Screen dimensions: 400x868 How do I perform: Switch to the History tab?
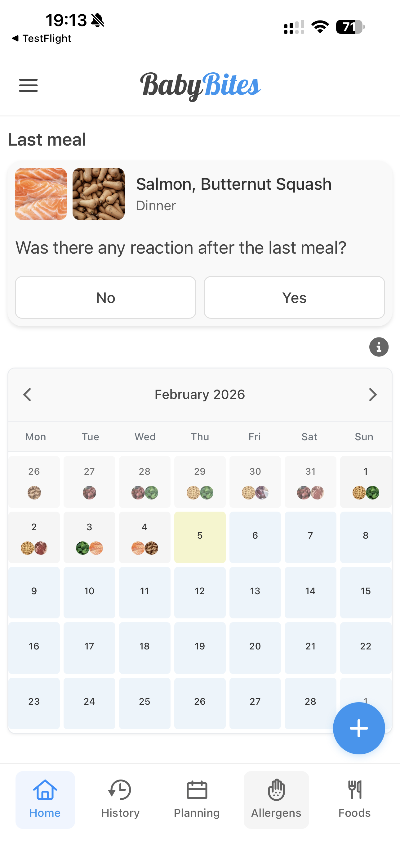[x=120, y=799]
